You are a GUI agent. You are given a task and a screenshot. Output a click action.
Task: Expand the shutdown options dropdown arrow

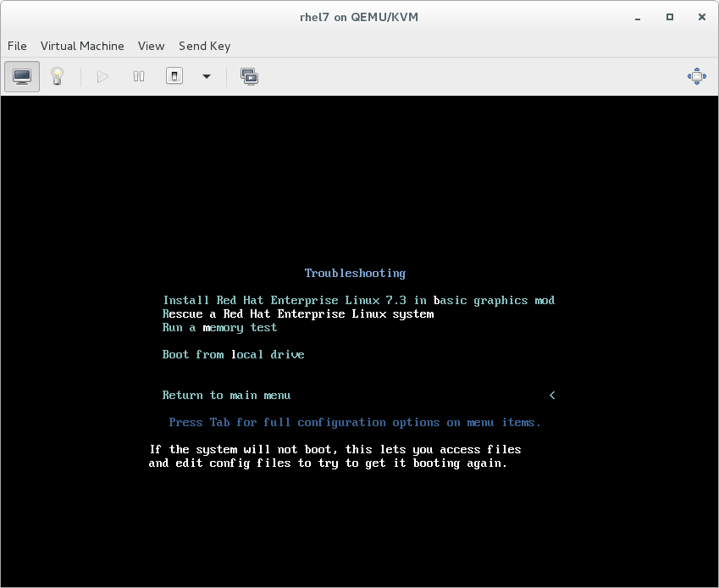[x=207, y=76]
